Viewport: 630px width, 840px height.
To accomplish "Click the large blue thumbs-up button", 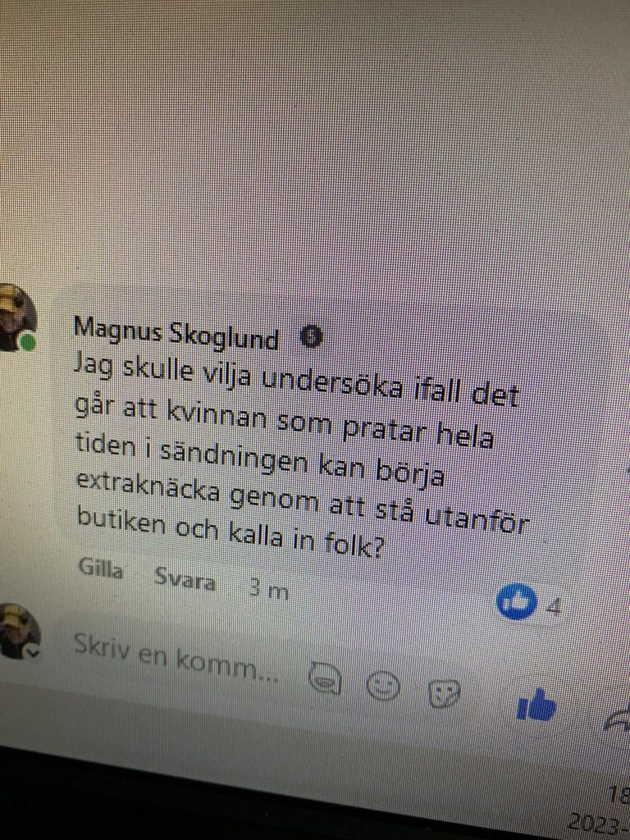I will tap(536, 705).
